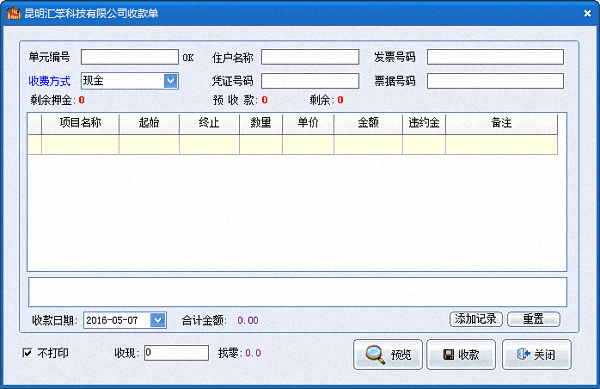Open the 收款日期 date dropdown arrow
600x389 pixels.
click(158, 320)
